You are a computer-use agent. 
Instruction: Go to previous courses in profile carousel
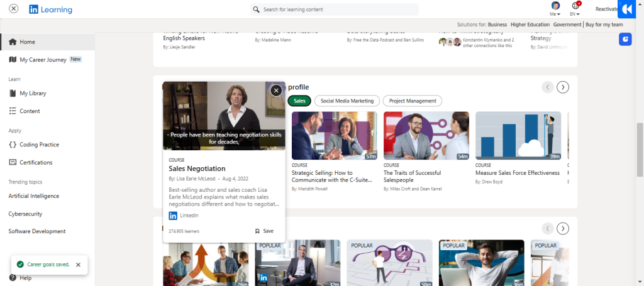pyautogui.click(x=548, y=87)
